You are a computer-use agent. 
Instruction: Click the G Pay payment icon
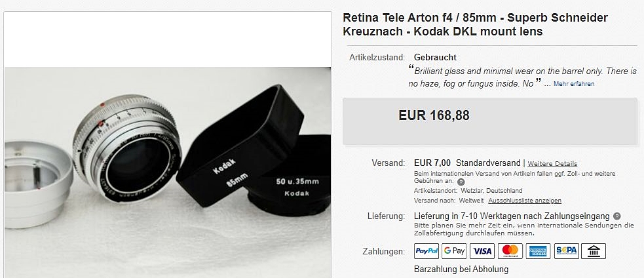(x=454, y=251)
